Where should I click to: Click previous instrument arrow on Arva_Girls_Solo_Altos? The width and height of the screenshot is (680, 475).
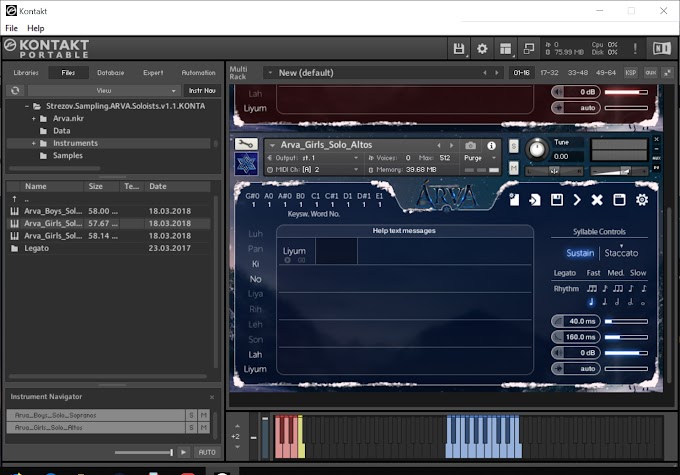tap(439, 145)
